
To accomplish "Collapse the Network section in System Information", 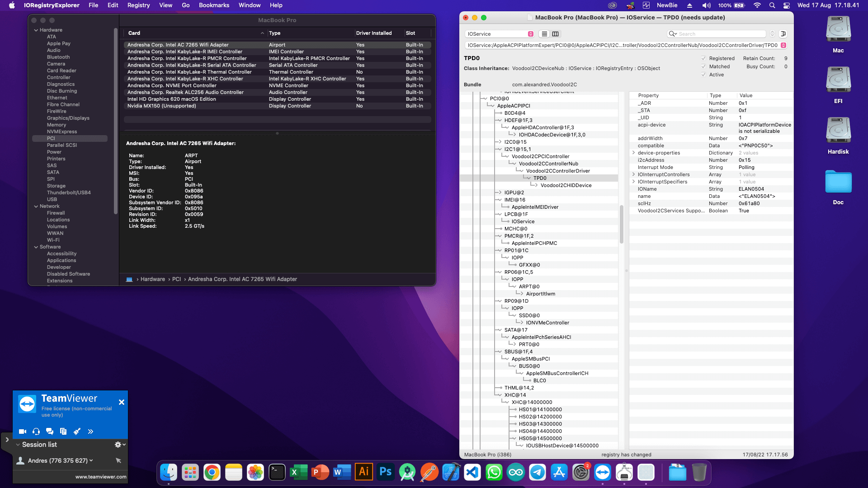I will pos(36,206).
